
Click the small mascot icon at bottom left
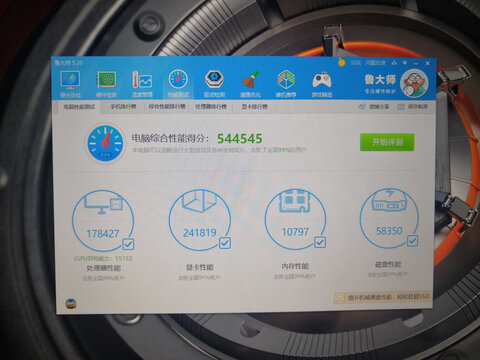[x=71, y=303]
